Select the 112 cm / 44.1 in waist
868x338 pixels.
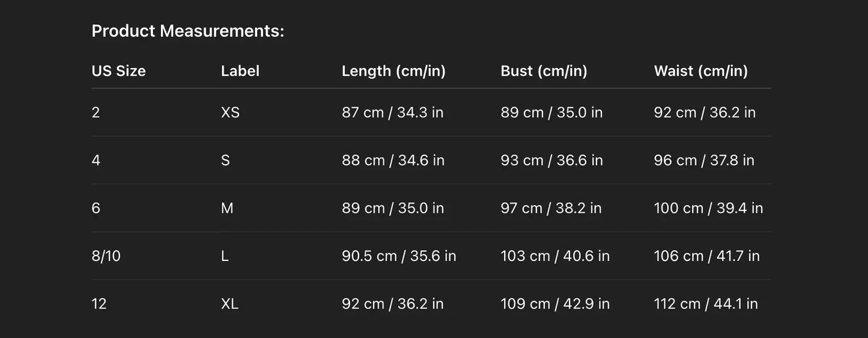coord(706,304)
